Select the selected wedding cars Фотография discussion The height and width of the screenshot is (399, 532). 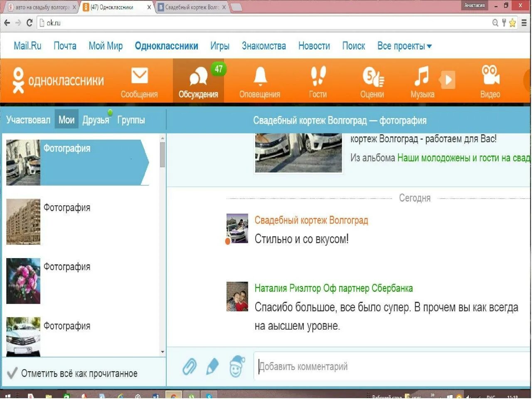77,163
